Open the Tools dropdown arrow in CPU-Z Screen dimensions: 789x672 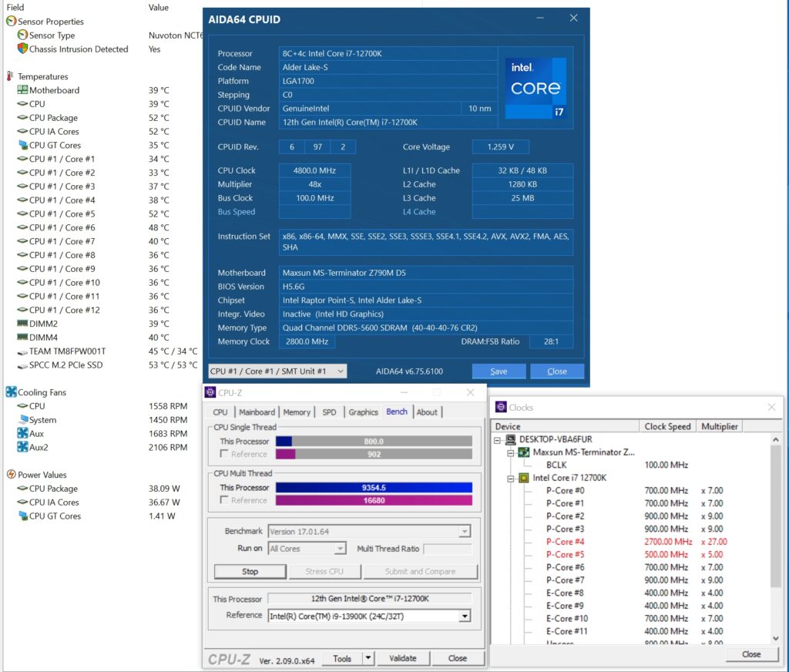pos(368,658)
